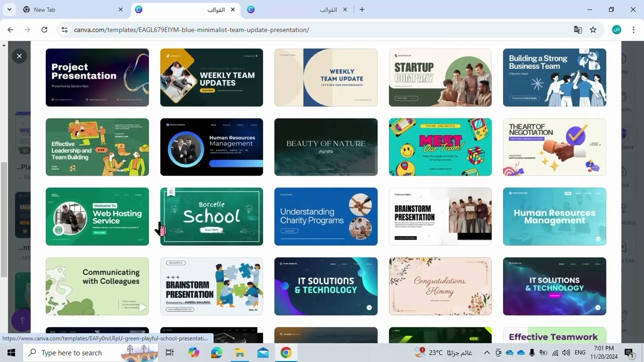Open Communicating with Colleagues template
The image size is (644, 362).
97,287
